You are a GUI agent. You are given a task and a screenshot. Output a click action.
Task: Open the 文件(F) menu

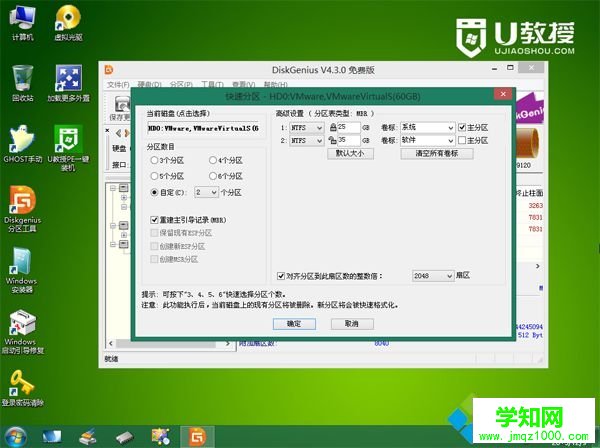[118, 85]
